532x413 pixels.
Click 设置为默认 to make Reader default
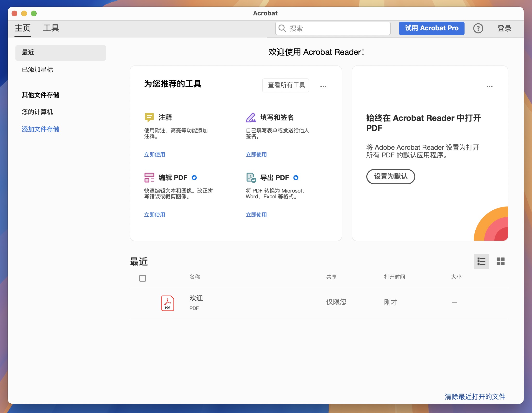391,177
